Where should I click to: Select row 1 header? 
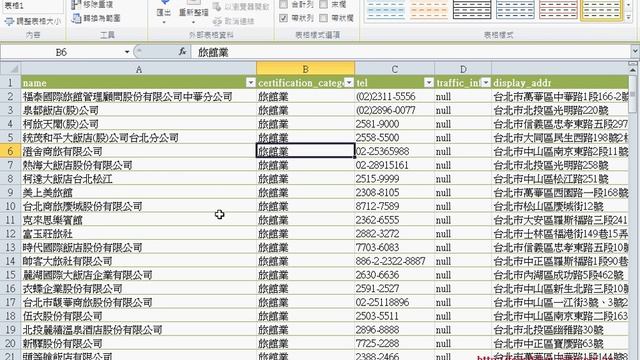coord(10,83)
